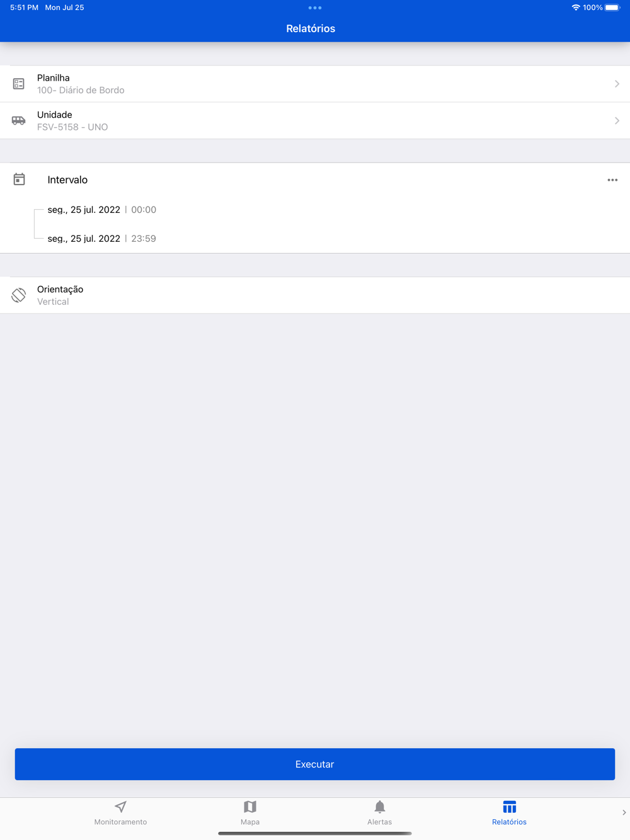The width and height of the screenshot is (630, 840).
Task: Open multitasking three-dots at top center
Action: pos(315,8)
